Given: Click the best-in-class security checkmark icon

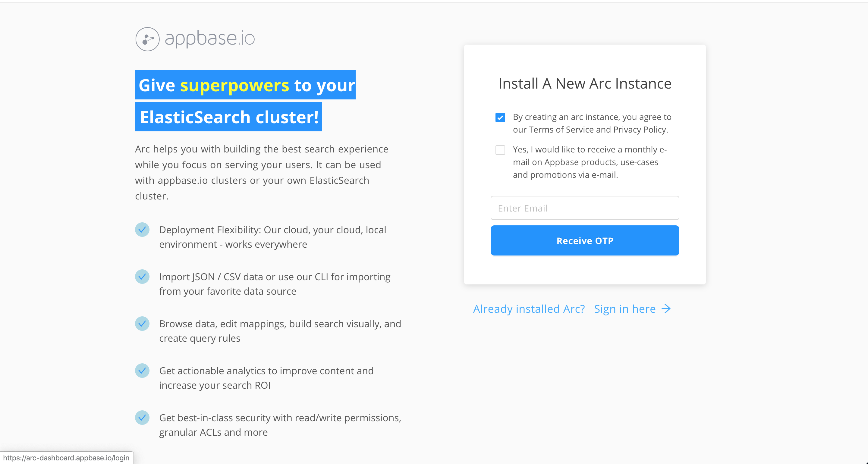Looking at the screenshot, I should coord(142,418).
